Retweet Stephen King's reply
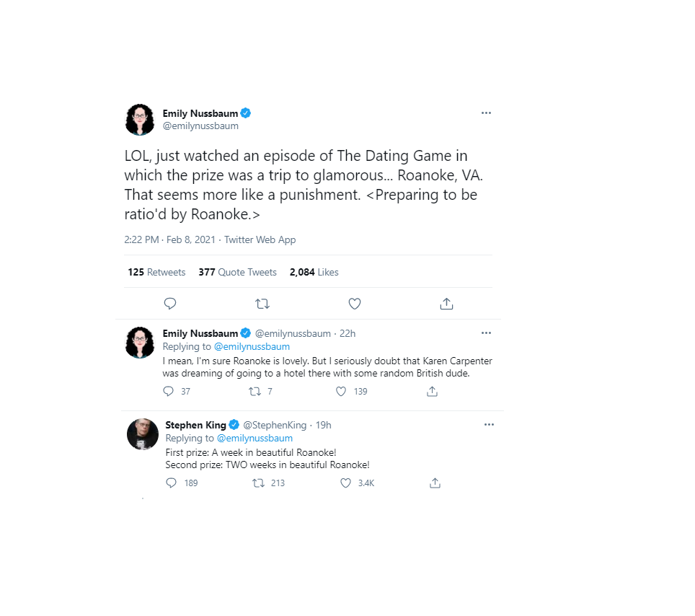The height and width of the screenshot is (616, 695). [x=258, y=483]
